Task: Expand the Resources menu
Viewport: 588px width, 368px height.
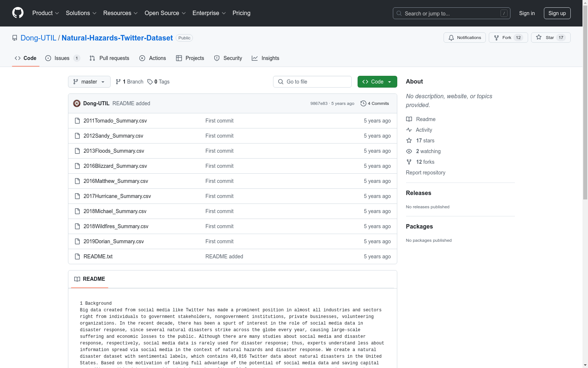Action: [121, 13]
